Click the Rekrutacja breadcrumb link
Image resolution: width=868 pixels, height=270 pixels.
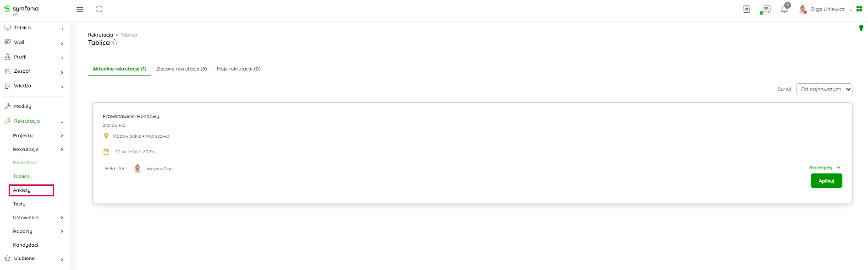coord(100,35)
